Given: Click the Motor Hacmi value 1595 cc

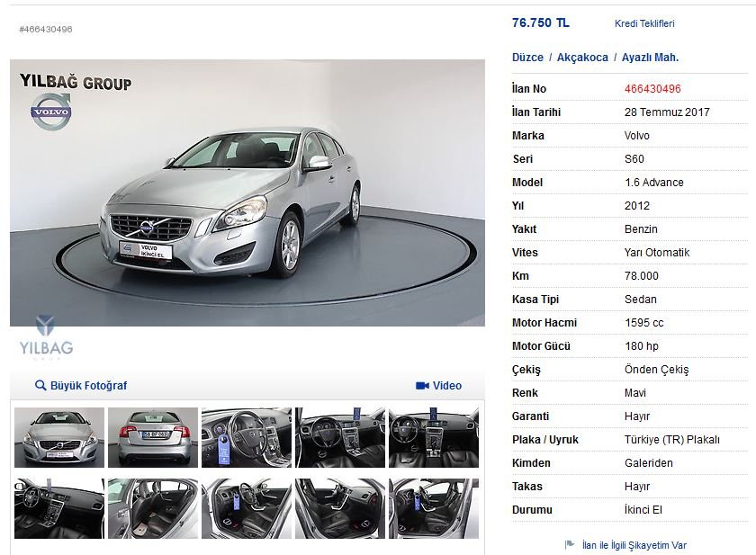Looking at the screenshot, I should click(643, 323).
